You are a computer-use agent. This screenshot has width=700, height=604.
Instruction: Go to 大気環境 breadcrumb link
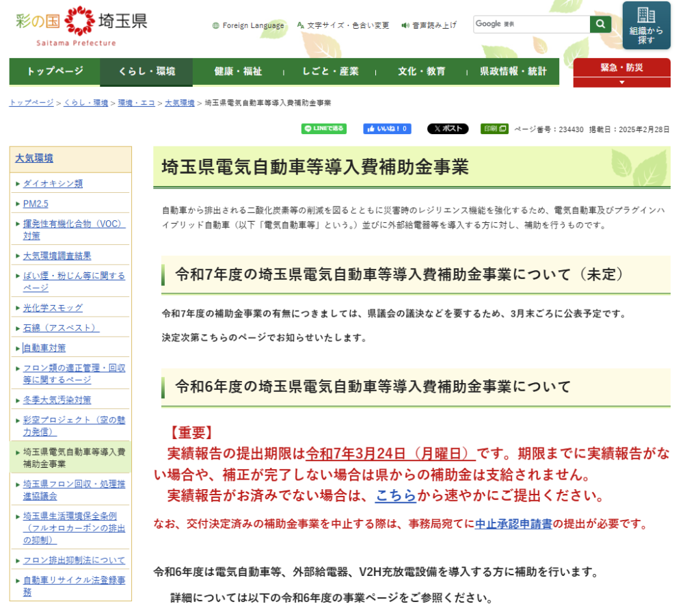[180, 103]
